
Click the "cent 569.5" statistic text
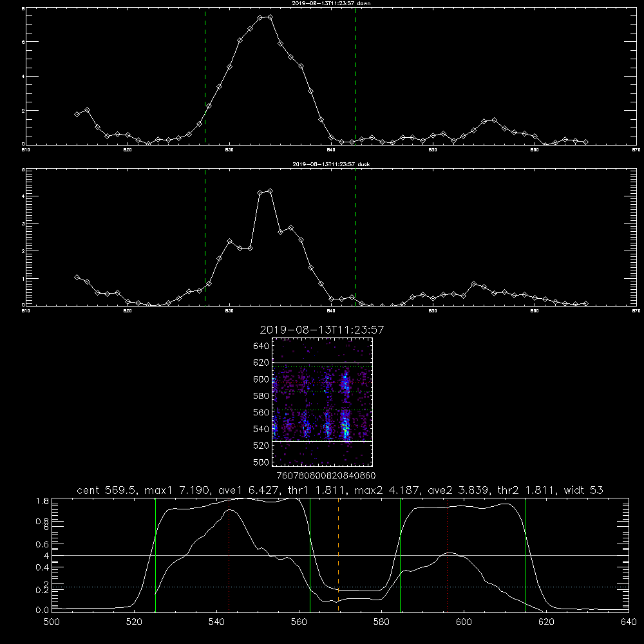pyautogui.click(x=106, y=490)
